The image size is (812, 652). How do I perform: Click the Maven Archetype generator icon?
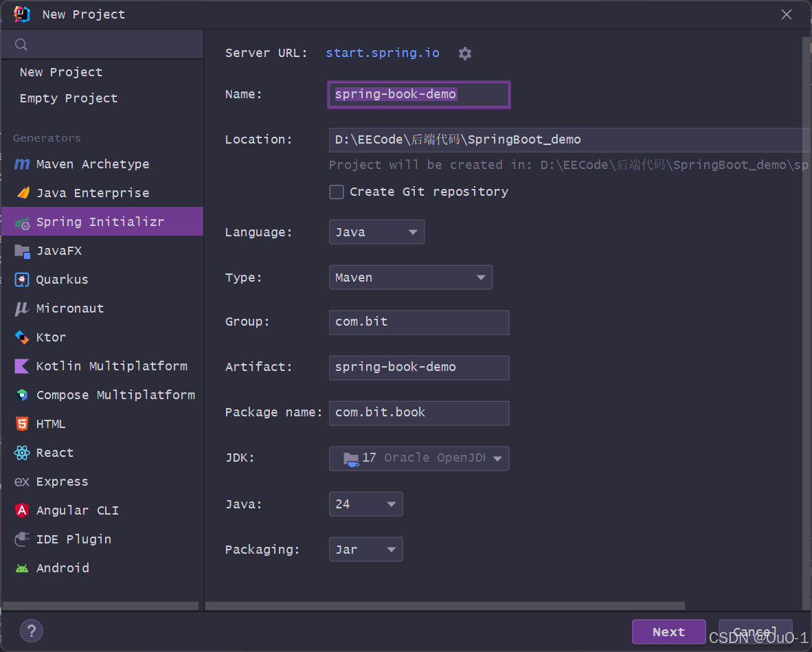pos(22,164)
